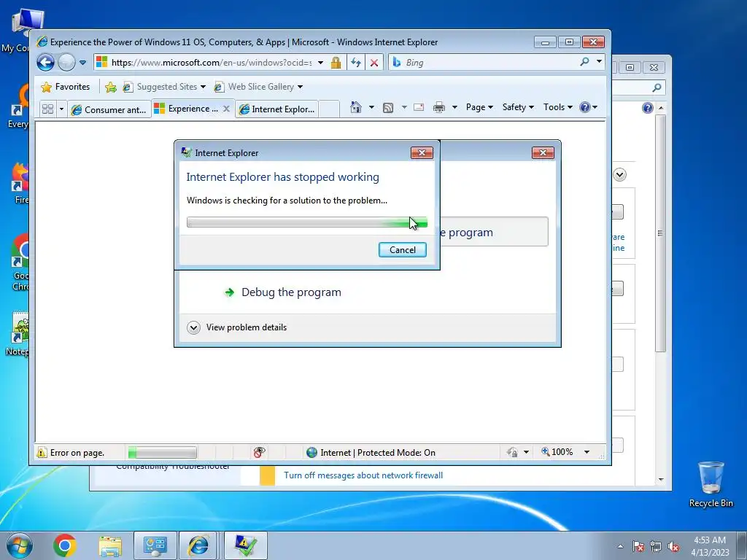Click the search magnifier icon in IE
The height and width of the screenshot is (560, 747).
click(x=584, y=62)
